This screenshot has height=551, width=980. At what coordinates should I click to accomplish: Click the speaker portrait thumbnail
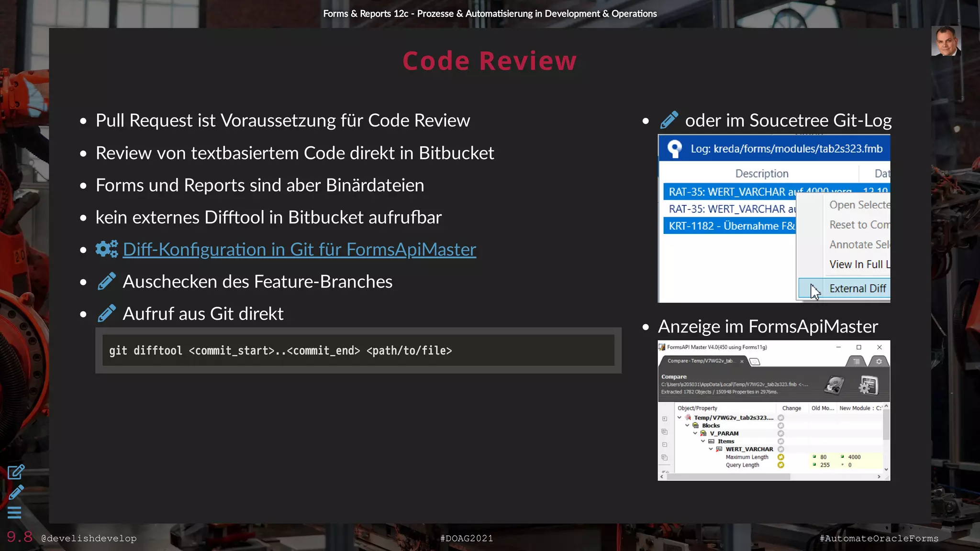point(946,41)
